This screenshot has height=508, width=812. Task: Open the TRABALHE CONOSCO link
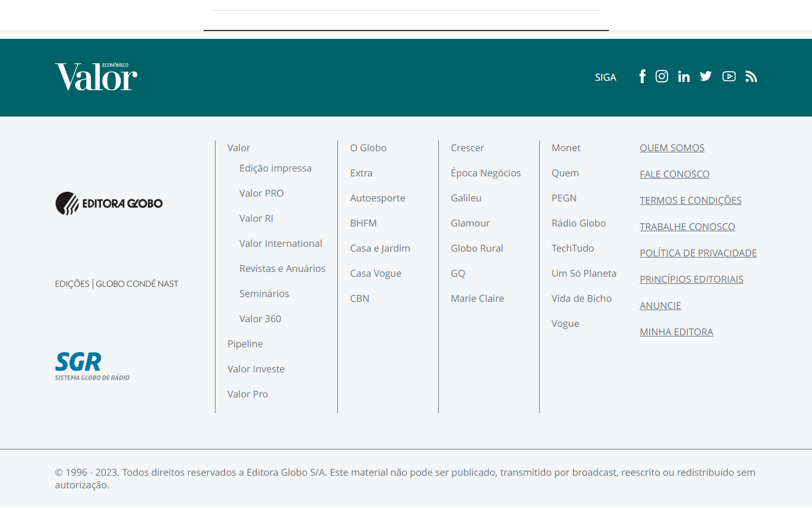tap(687, 227)
